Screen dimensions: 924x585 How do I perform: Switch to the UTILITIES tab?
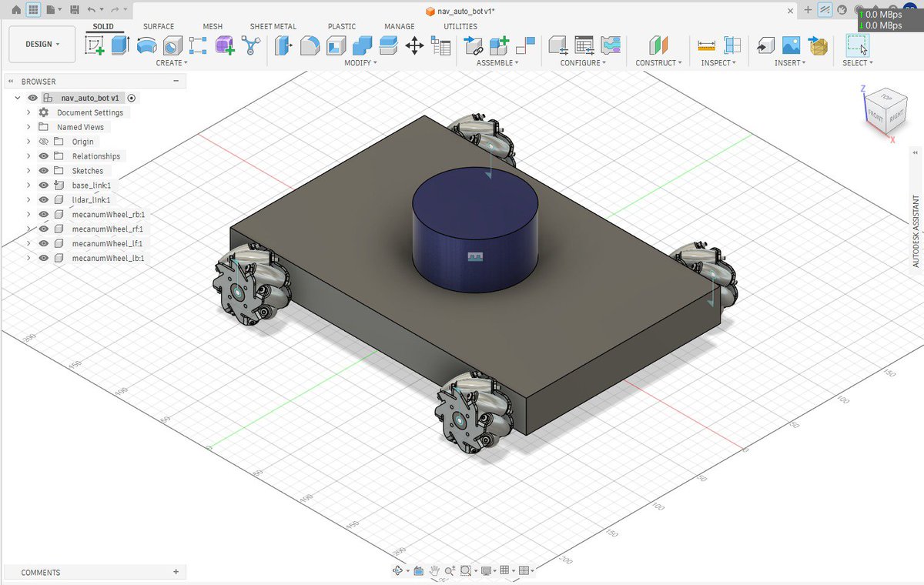pos(460,26)
